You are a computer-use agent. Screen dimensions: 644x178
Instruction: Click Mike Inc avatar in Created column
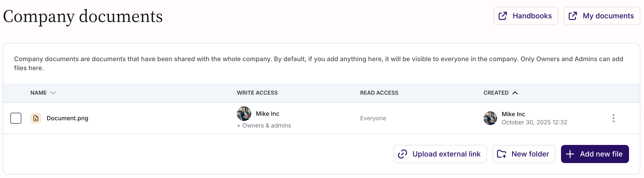point(490,118)
